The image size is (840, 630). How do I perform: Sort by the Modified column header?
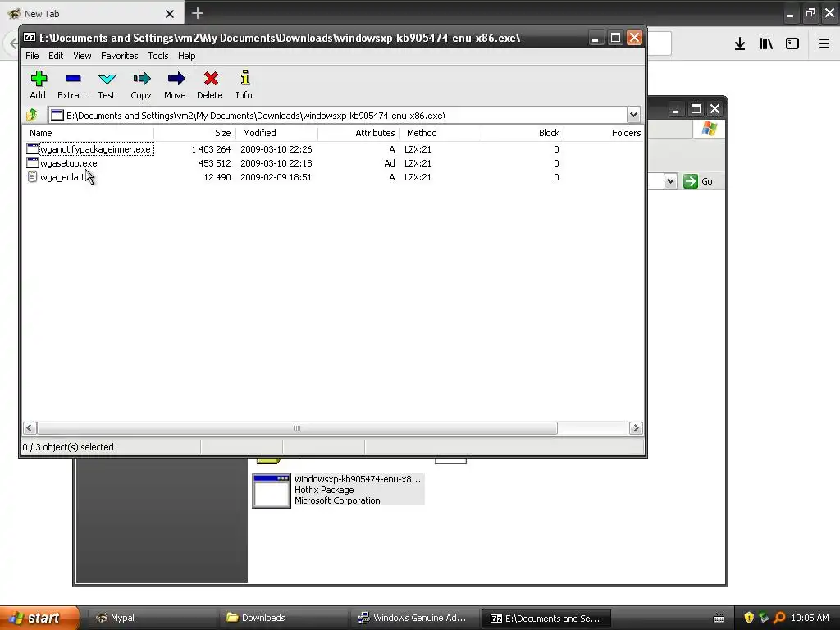[277, 133]
